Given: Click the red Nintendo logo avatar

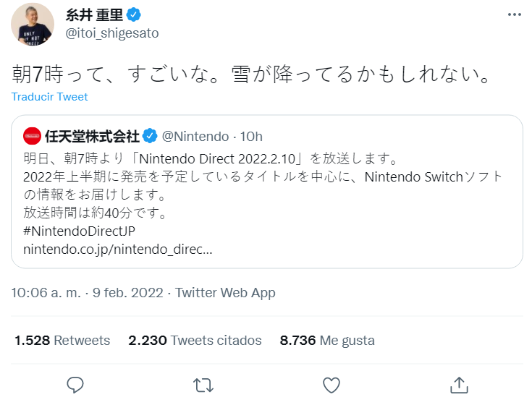Looking at the screenshot, I should 32,136.
